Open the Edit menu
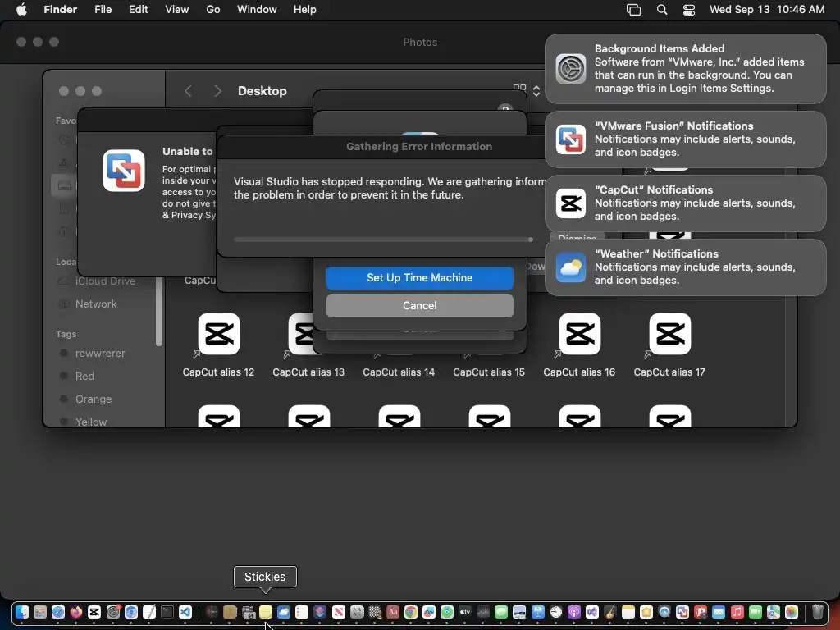The width and height of the screenshot is (840, 630). [138, 10]
